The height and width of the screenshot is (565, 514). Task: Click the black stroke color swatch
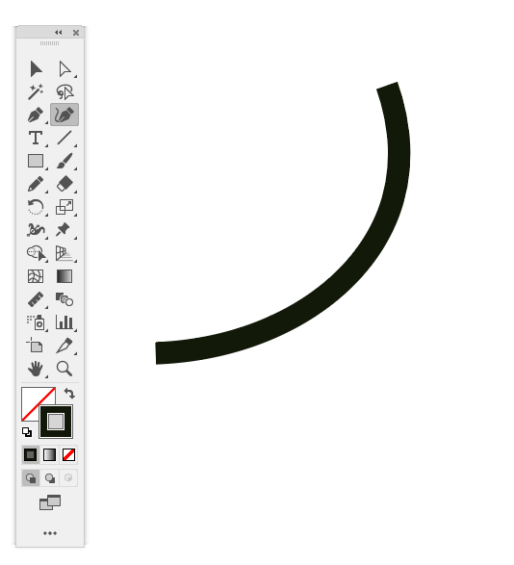pos(56,421)
